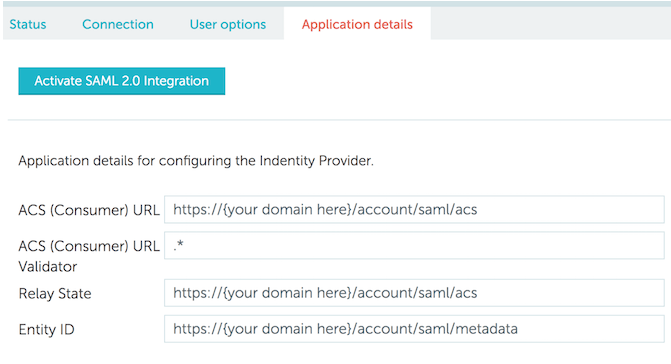The height and width of the screenshot is (364, 671).
Task: Click into the Entity ID field
Action: coord(414,329)
